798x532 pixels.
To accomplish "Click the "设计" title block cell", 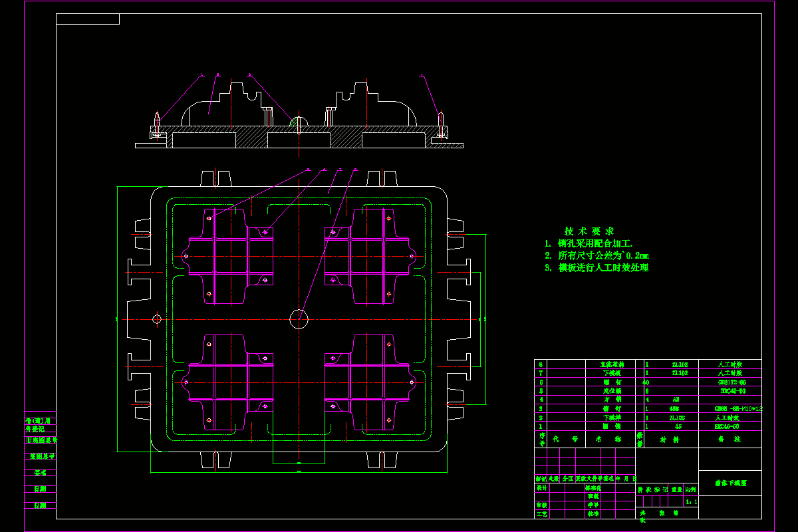I will (x=542, y=487).
